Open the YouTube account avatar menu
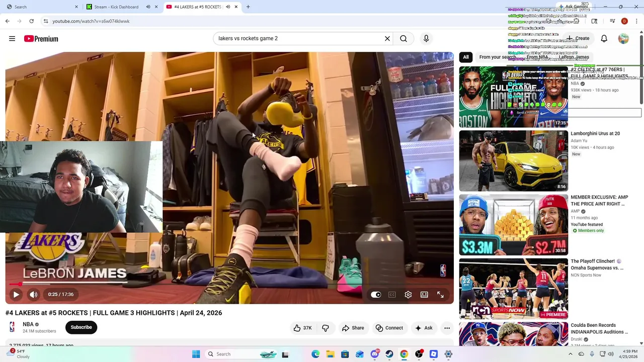 click(623, 38)
